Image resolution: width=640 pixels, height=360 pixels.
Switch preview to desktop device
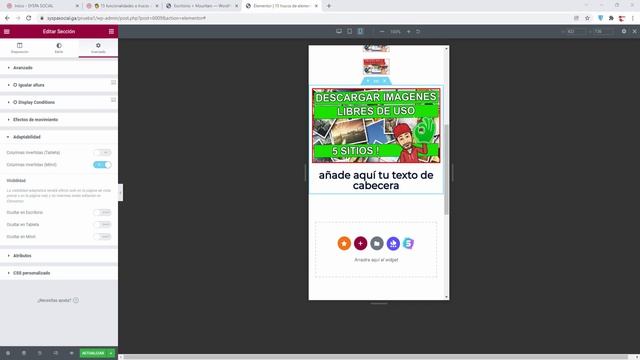pos(339,31)
